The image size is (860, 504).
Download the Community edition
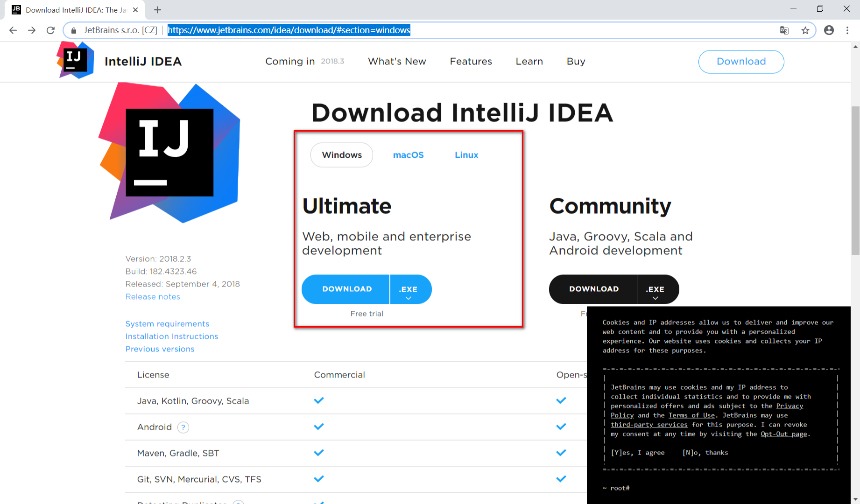click(593, 289)
